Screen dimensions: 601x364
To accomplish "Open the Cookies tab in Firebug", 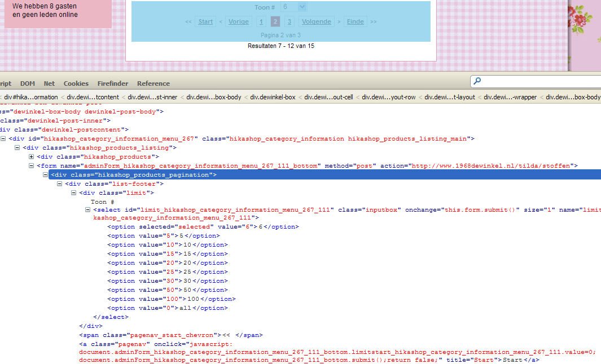I will coord(76,84).
